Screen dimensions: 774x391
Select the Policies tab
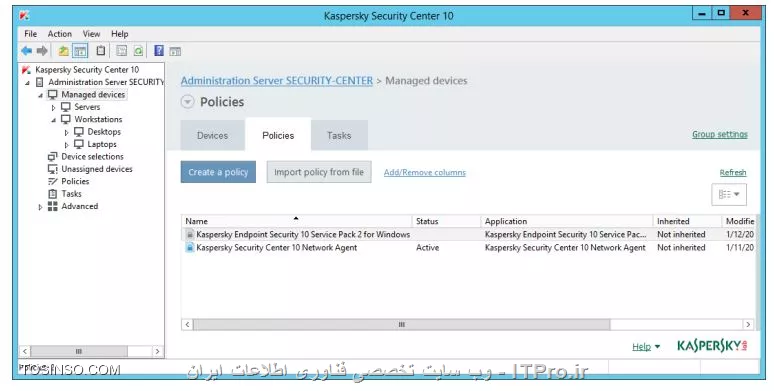278,134
